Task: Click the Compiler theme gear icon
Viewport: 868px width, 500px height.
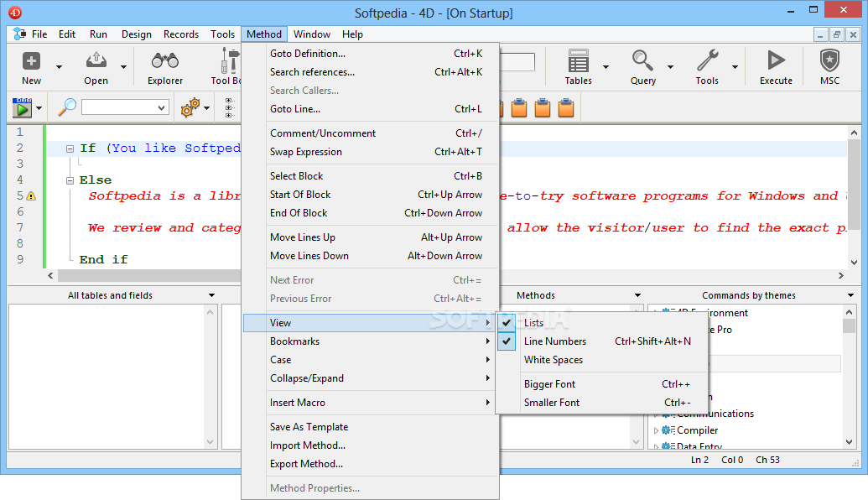Action: [x=668, y=430]
